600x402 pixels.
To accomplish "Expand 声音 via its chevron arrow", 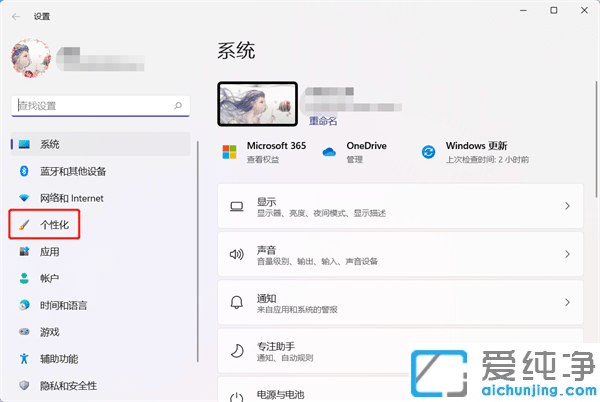I will [x=567, y=254].
